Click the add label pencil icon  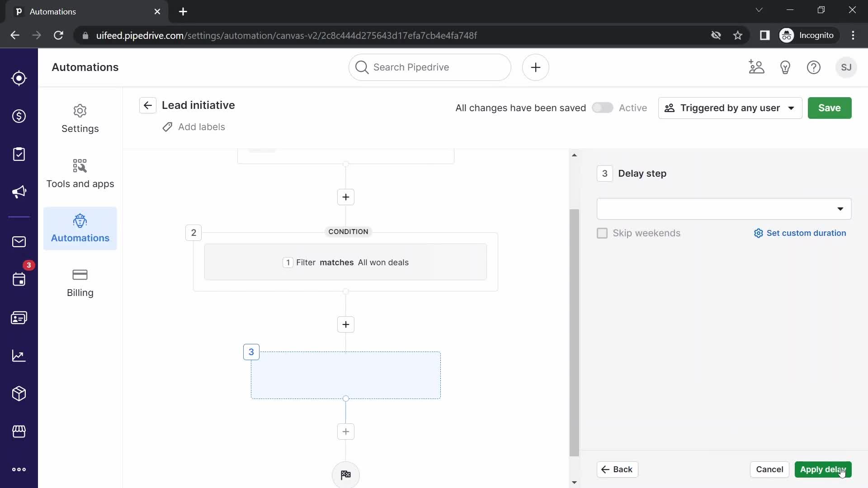click(x=168, y=127)
